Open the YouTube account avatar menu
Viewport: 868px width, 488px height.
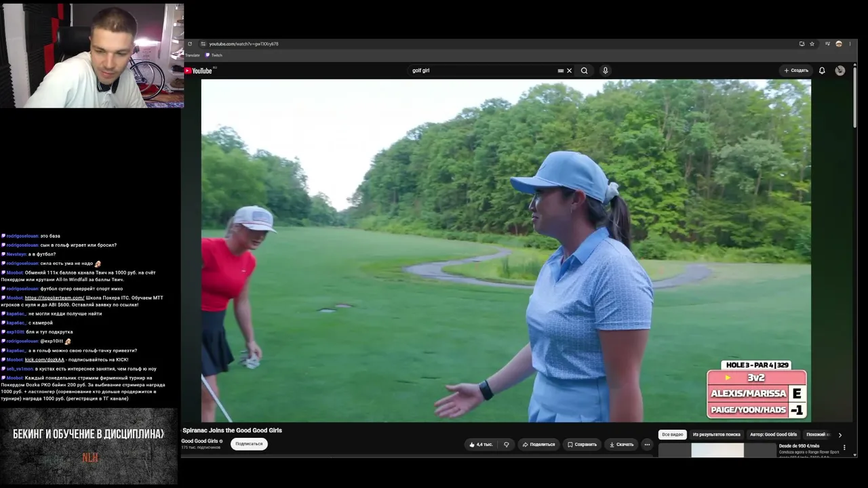840,70
